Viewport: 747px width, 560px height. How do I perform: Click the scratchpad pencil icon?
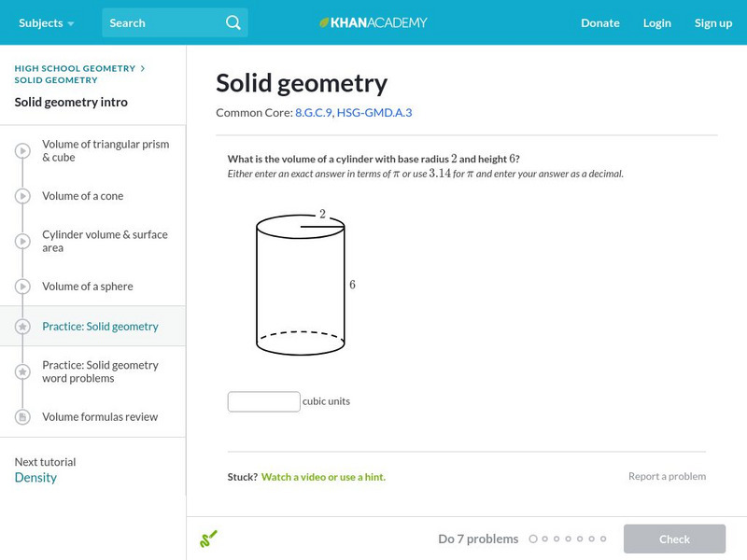tap(208, 539)
